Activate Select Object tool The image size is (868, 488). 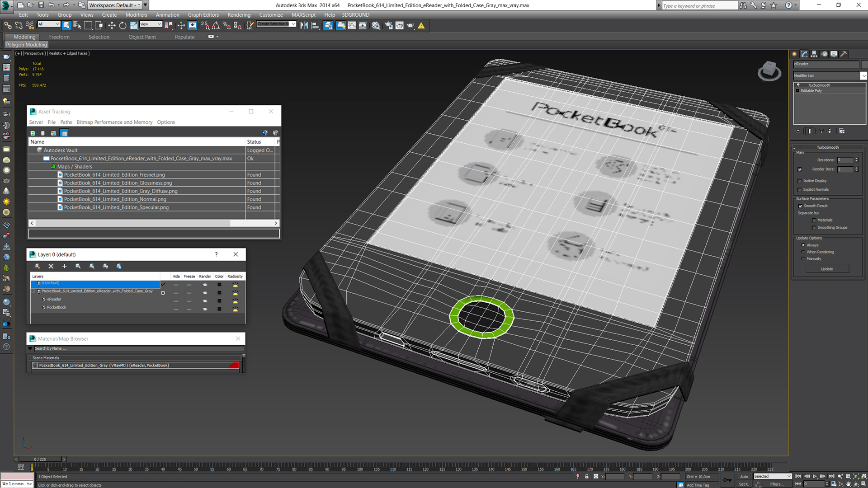(66, 25)
